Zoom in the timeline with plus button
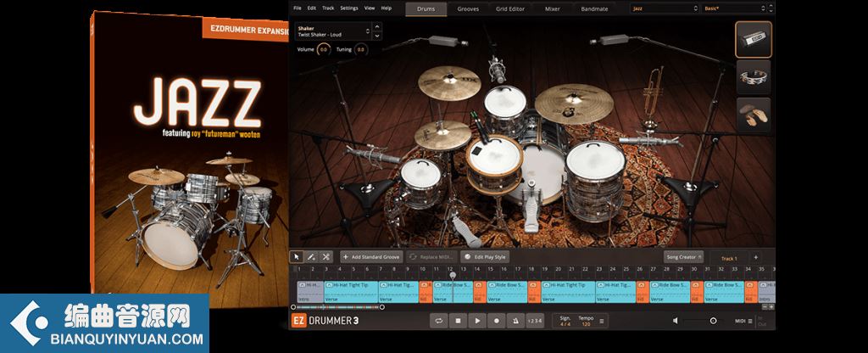868x353 pixels. (771, 307)
